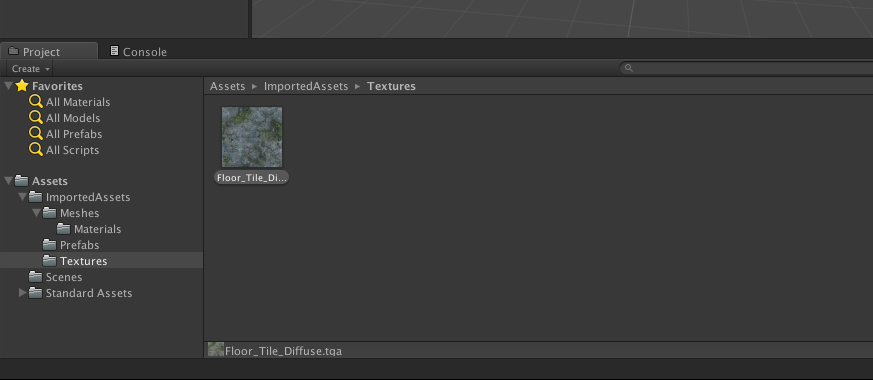Click the Meshes folder icon
This screenshot has width=873, height=380.
coord(50,213)
